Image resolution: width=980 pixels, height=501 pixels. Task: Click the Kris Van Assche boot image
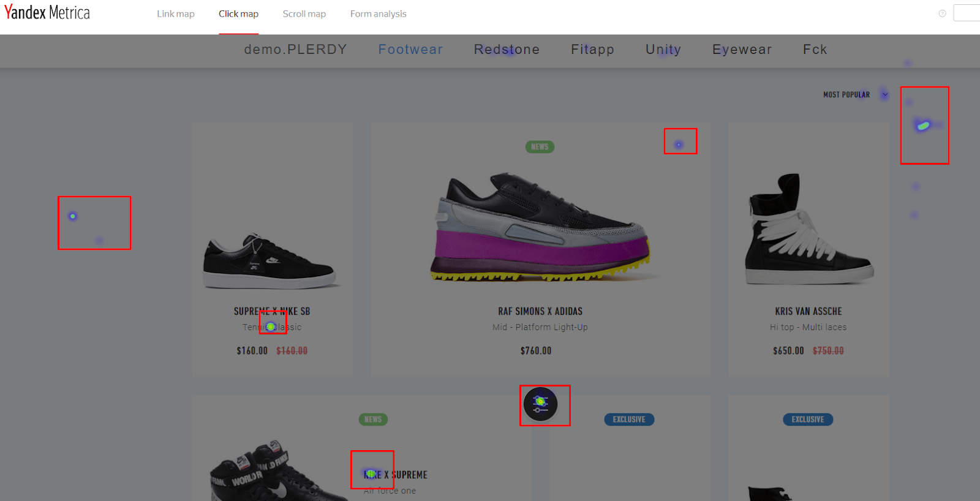click(x=809, y=229)
